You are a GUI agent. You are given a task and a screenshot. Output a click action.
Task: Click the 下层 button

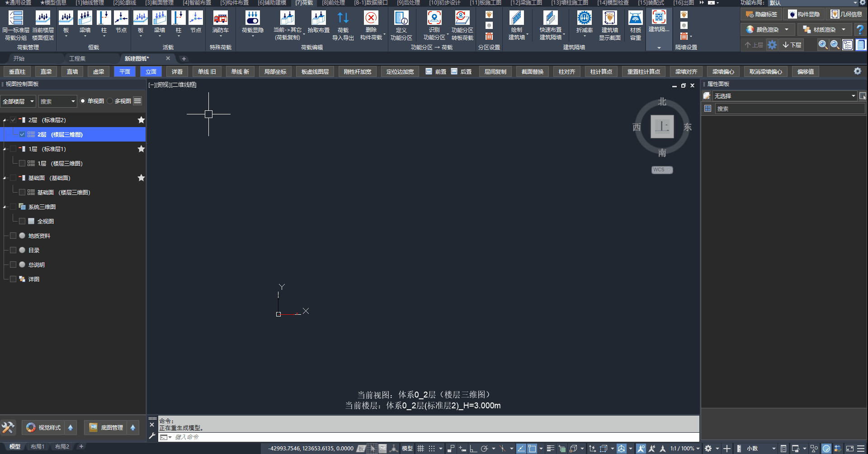[792, 45]
